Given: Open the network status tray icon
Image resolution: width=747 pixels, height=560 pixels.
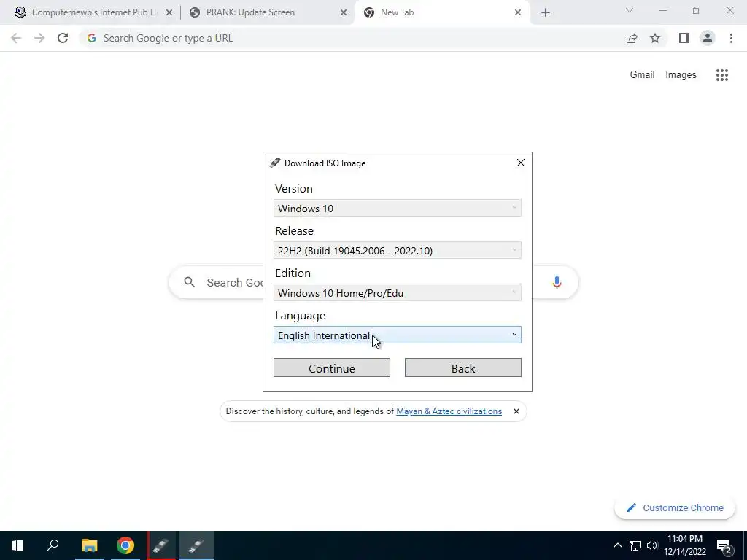Looking at the screenshot, I should (635, 545).
